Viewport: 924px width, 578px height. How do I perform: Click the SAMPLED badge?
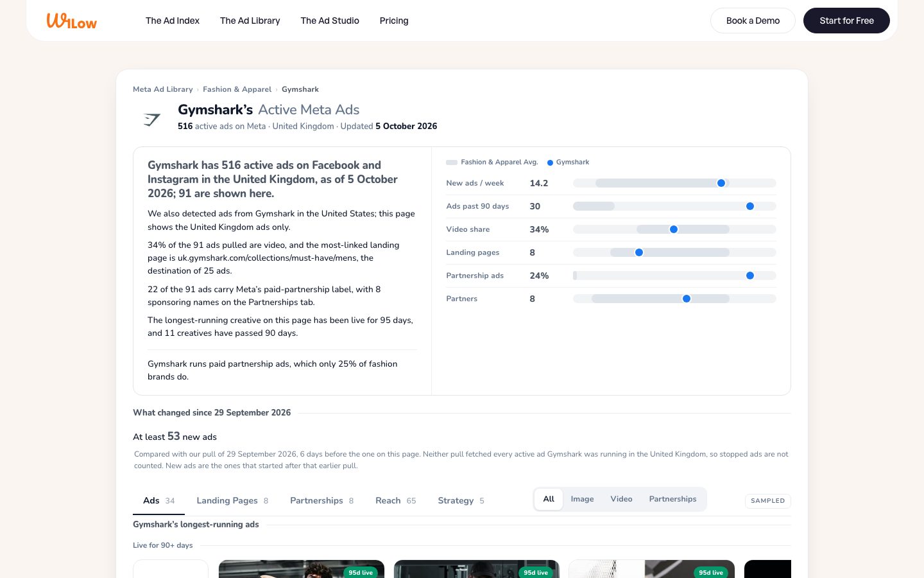768,501
